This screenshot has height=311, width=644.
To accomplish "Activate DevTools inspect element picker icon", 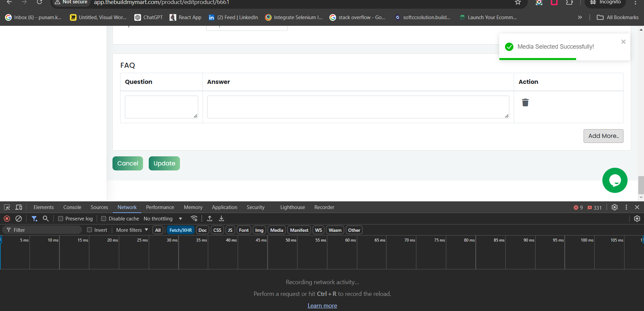I will click(x=7, y=207).
